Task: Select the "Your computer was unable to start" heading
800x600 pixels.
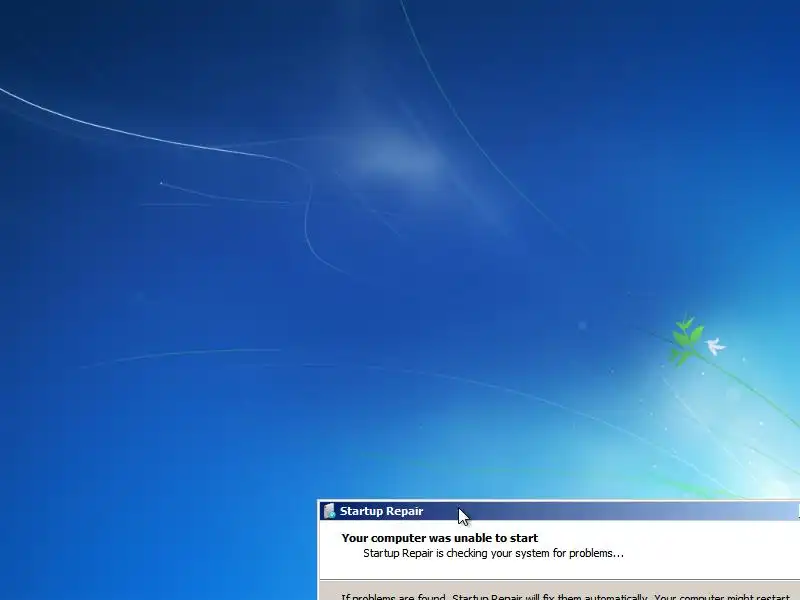Action: [x=440, y=538]
